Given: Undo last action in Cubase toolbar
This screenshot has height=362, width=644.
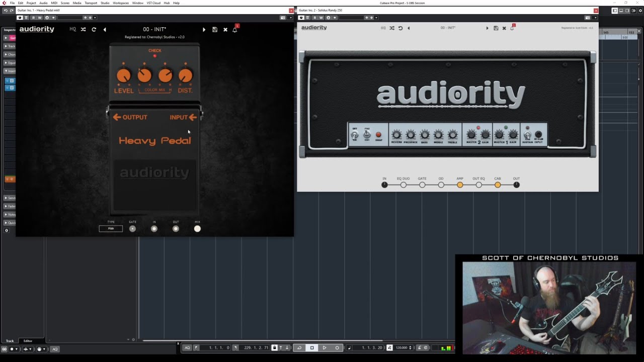Looking at the screenshot, I should click(6, 11).
